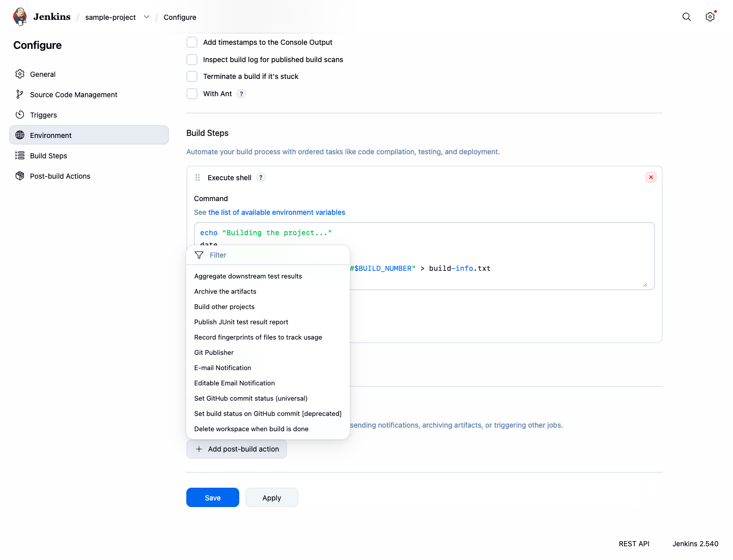The image size is (733, 560).
Task: Click the funnel Filter icon
Action: tap(199, 255)
